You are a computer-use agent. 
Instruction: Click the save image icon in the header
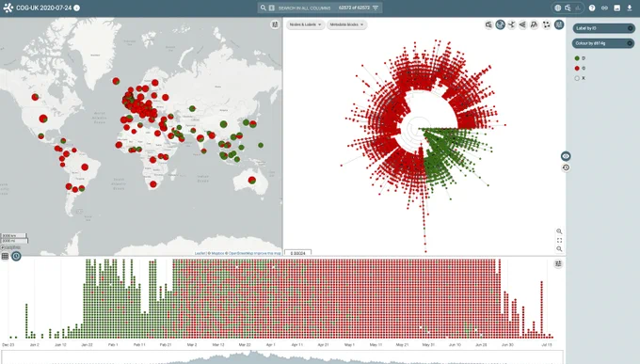[617, 8]
